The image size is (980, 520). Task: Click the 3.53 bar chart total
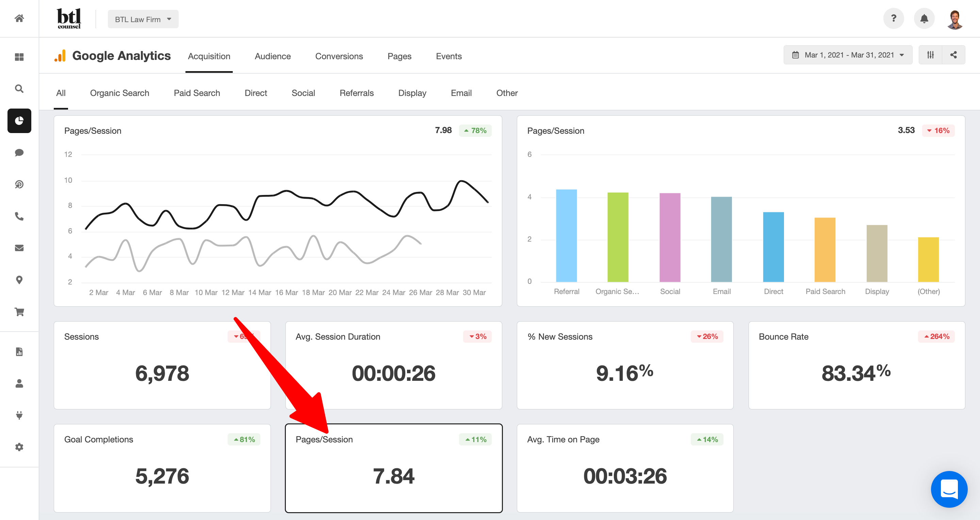point(906,130)
